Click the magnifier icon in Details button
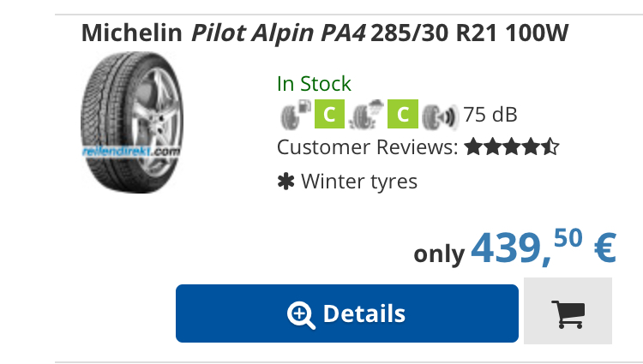 301,314
